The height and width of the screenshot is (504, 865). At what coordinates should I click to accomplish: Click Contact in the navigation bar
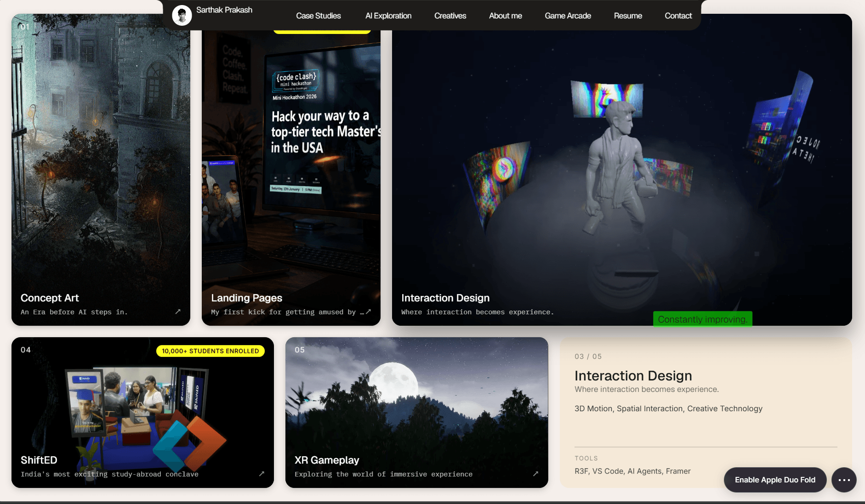point(678,16)
